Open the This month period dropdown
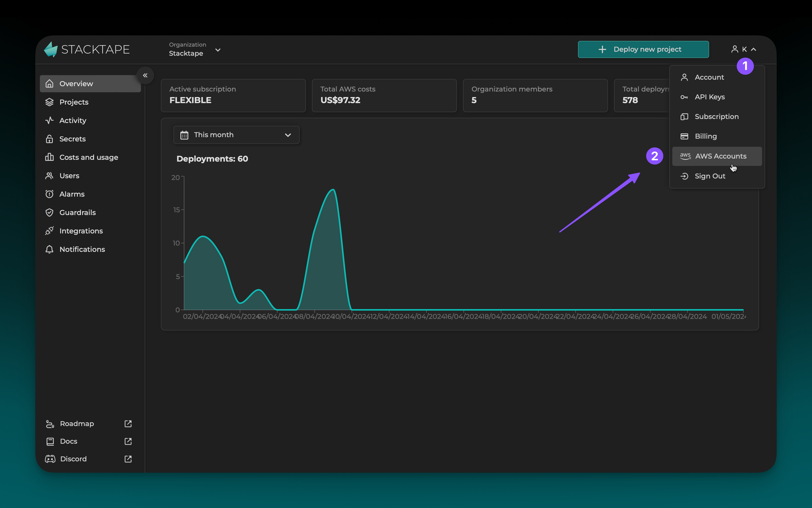Viewport: 812px width, 508px height. click(x=236, y=135)
